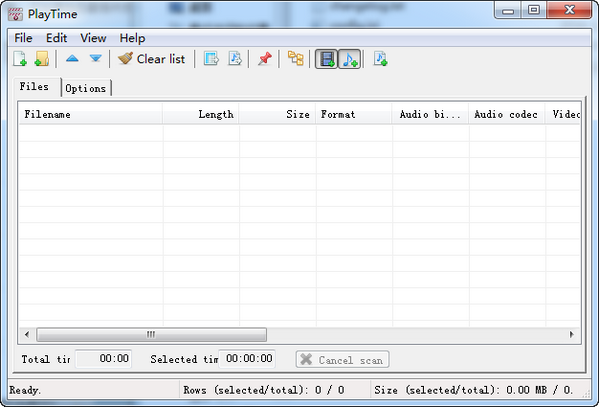Click the add file icon with green plus
599x407 pixels.
[x=20, y=59]
